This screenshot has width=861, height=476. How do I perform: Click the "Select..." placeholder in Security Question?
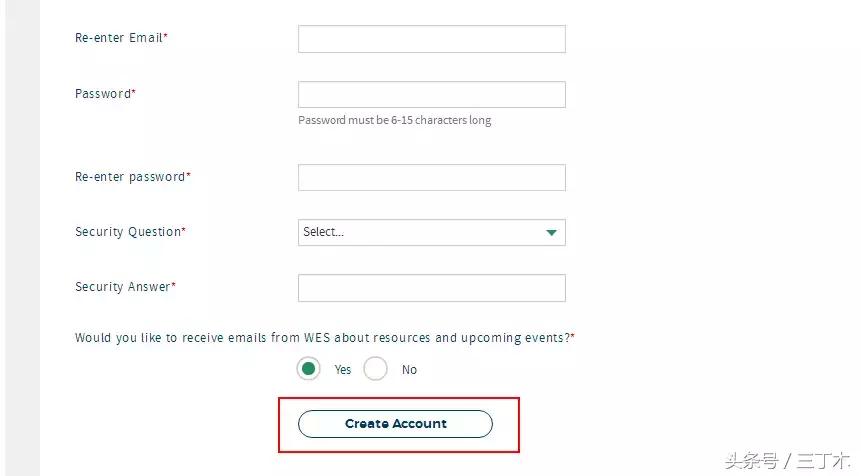[324, 232]
